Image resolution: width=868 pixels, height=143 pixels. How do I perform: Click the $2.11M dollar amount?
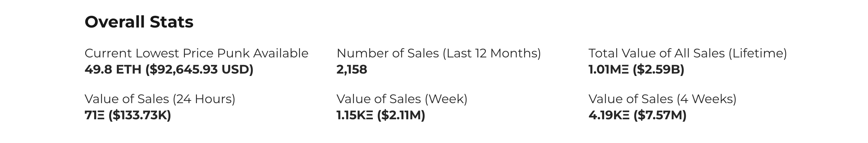[401, 115]
